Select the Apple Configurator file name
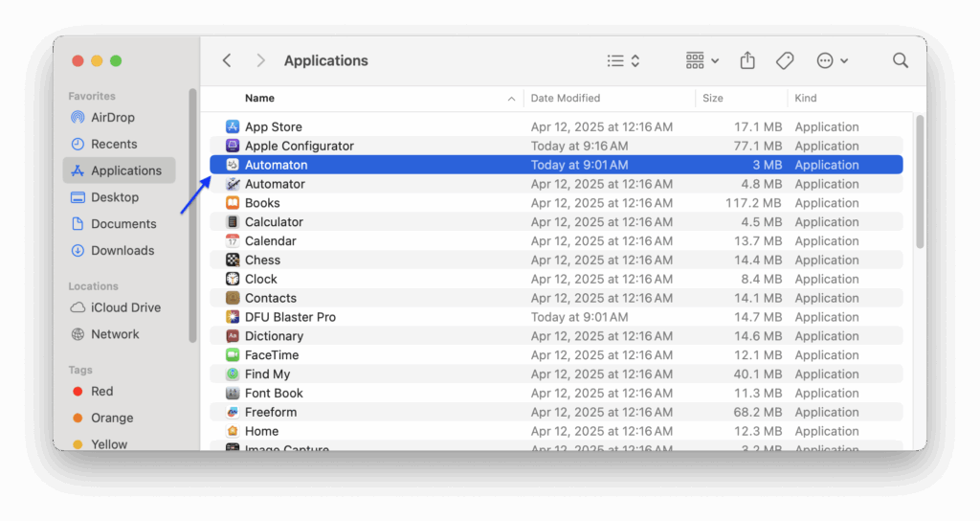Image resolution: width=980 pixels, height=521 pixels. (x=300, y=146)
